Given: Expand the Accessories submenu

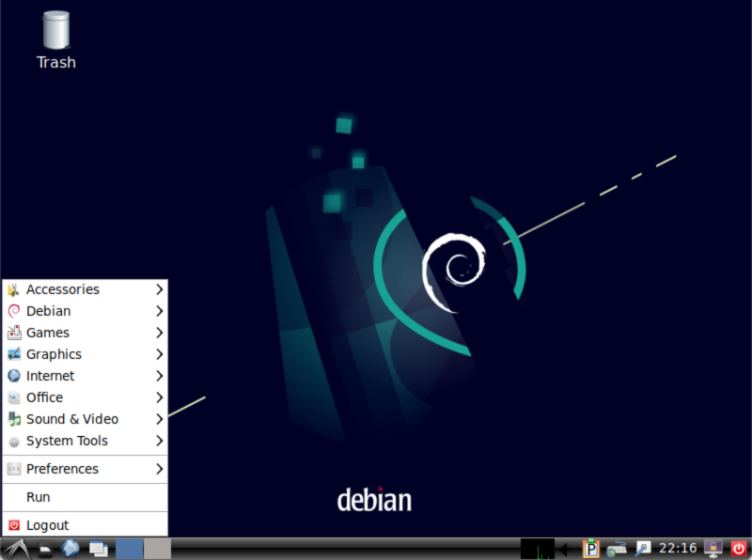Looking at the screenshot, I should (62, 289).
